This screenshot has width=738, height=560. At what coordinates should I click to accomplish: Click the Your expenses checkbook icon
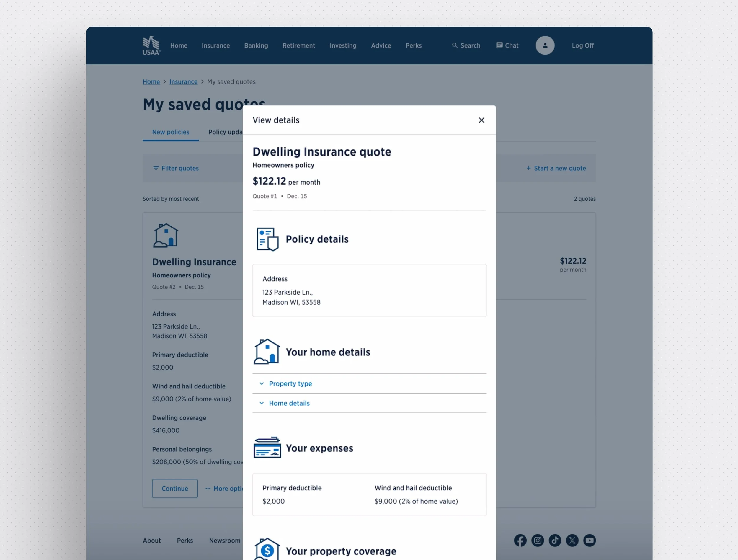267,448
